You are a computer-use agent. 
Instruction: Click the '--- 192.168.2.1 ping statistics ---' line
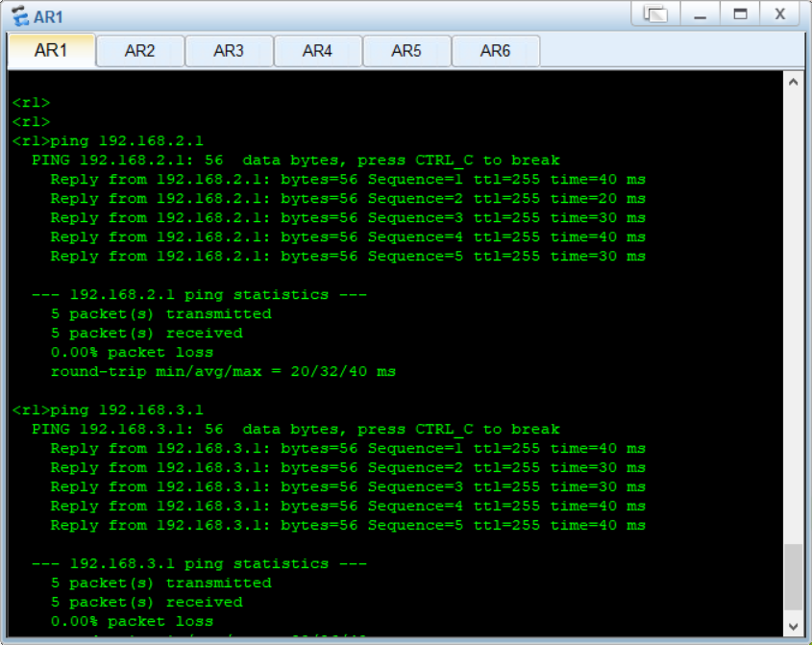click(199, 294)
